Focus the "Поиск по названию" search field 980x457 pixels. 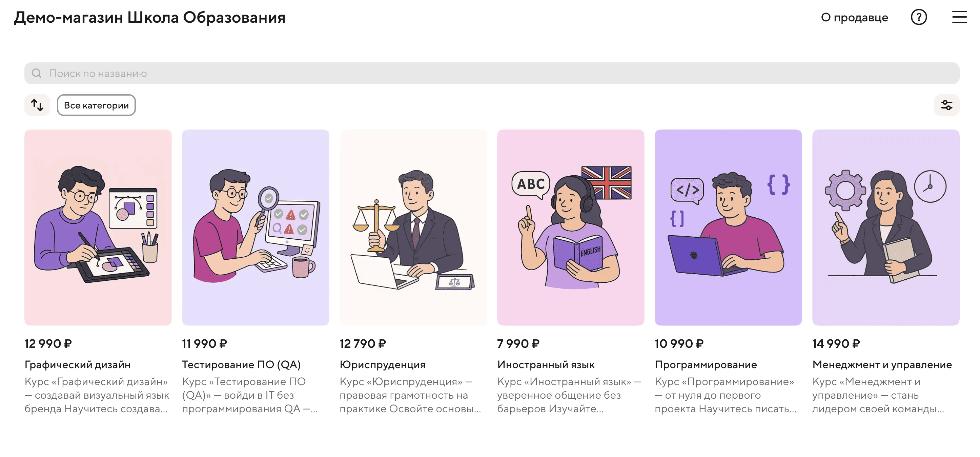(492, 73)
